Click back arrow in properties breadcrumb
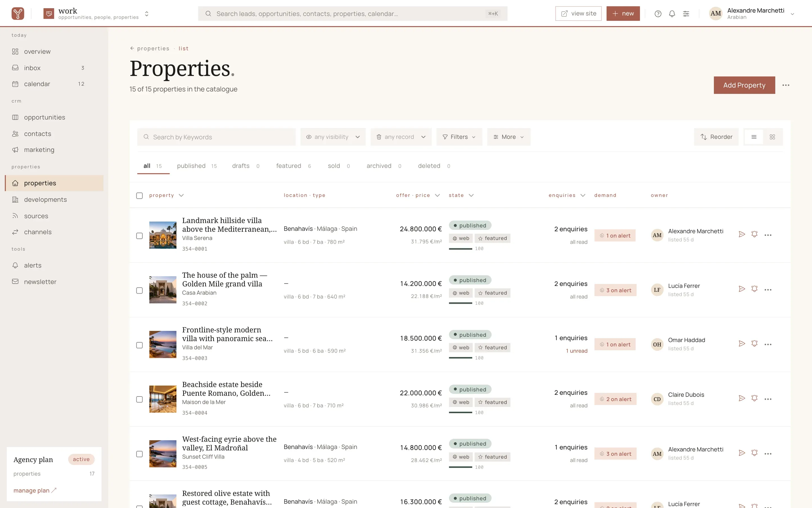812x508 pixels. [132, 48]
